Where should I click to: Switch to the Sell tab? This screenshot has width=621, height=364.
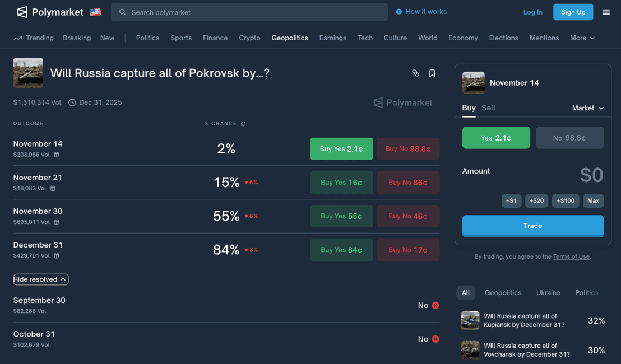(x=488, y=108)
